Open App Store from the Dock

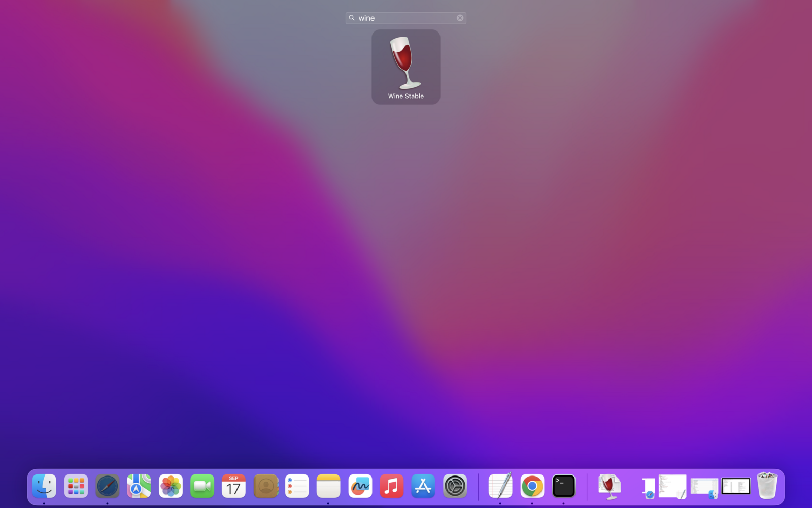423,486
